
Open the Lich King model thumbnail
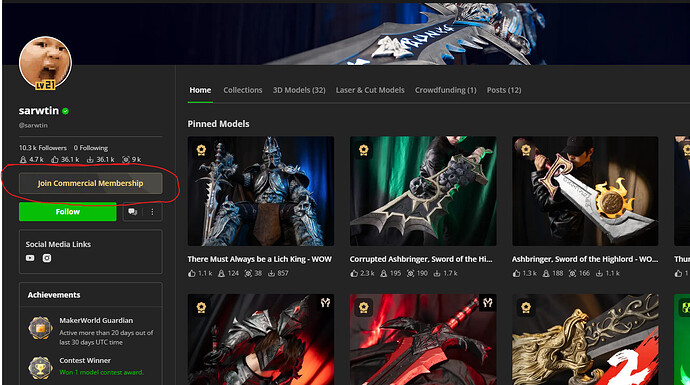[261, 191]
